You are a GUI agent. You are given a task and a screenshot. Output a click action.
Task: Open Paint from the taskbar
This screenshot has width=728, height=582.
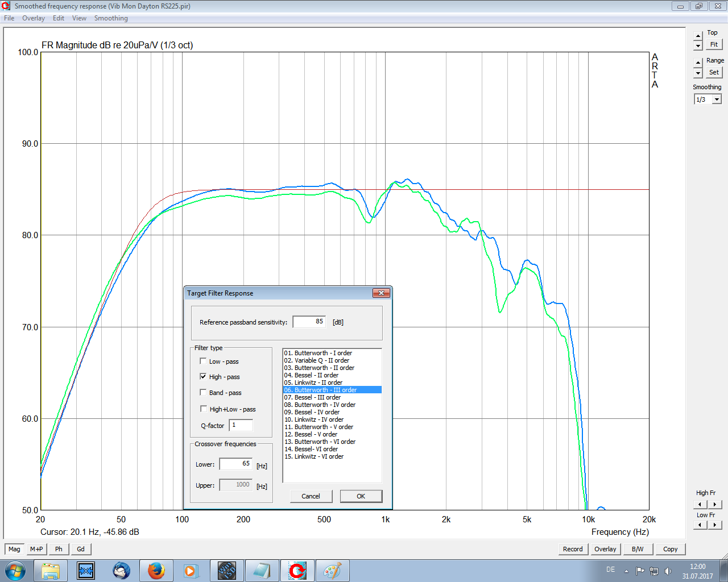332,571
